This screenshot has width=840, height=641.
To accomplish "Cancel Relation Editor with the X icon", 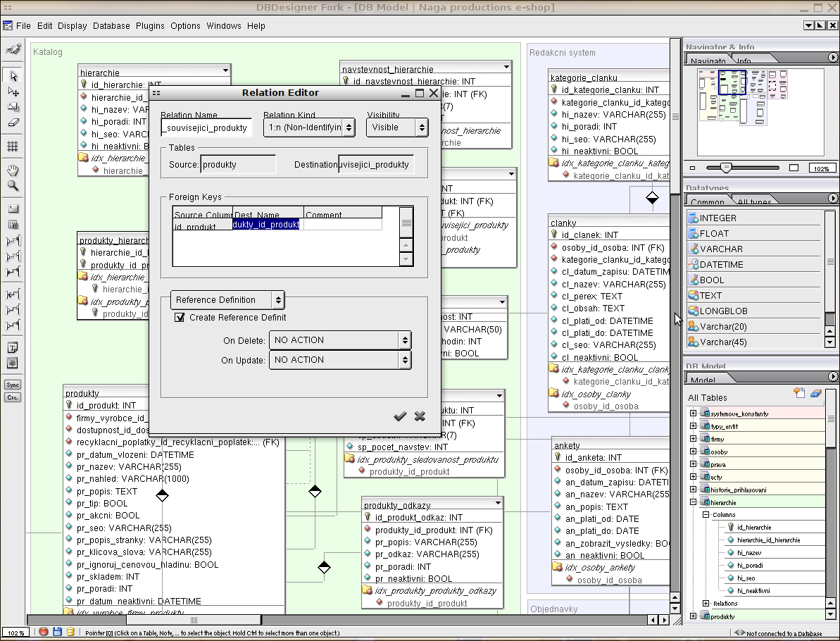I will (x=420, y=416).
